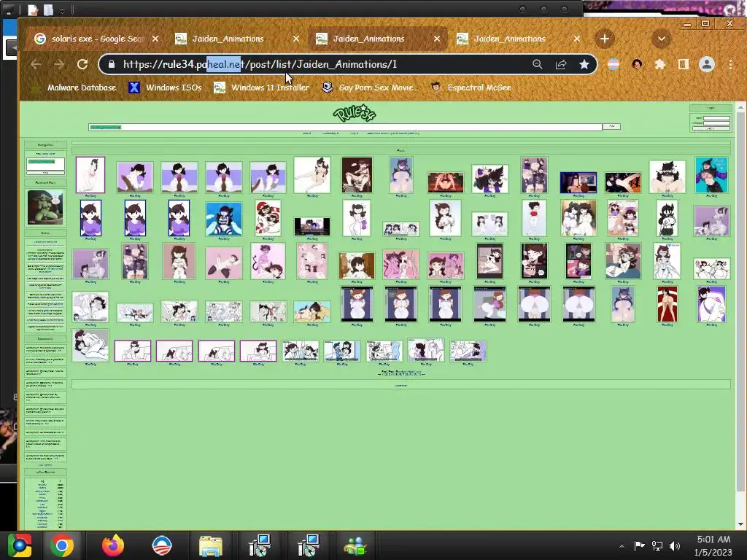This screenshot has height=560, width=747.
Task: Open the volume speaker tray icon
Action: coord(675,545)
